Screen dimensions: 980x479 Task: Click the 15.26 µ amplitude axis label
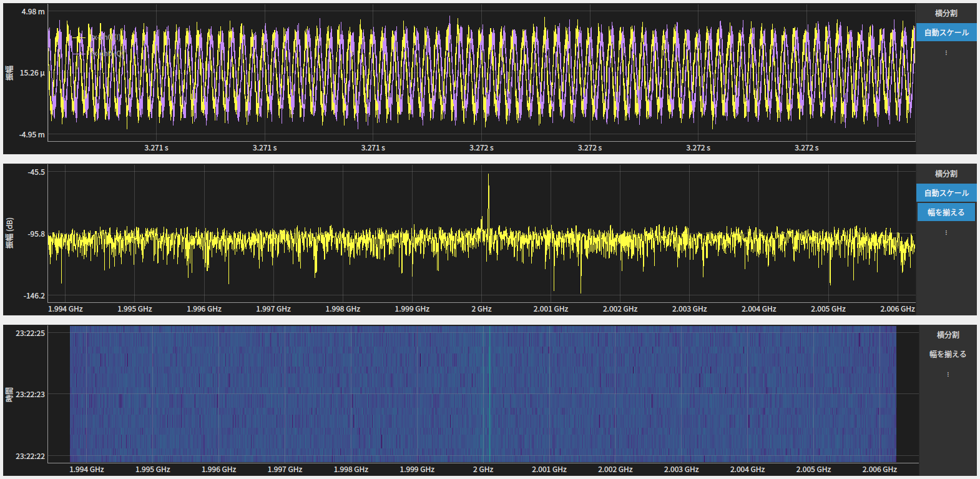[32, 73]
